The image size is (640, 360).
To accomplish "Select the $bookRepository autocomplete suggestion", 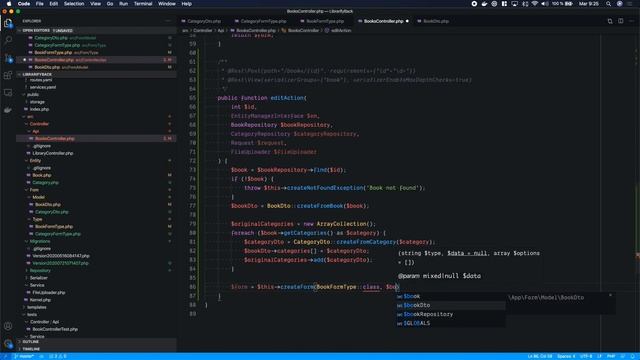I will tap(450, 314).
